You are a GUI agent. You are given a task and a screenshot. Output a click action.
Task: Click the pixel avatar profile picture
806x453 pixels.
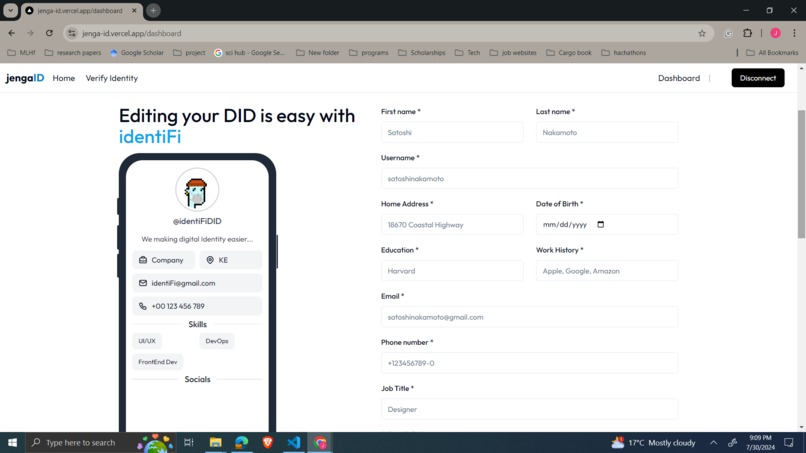[197, 190]
